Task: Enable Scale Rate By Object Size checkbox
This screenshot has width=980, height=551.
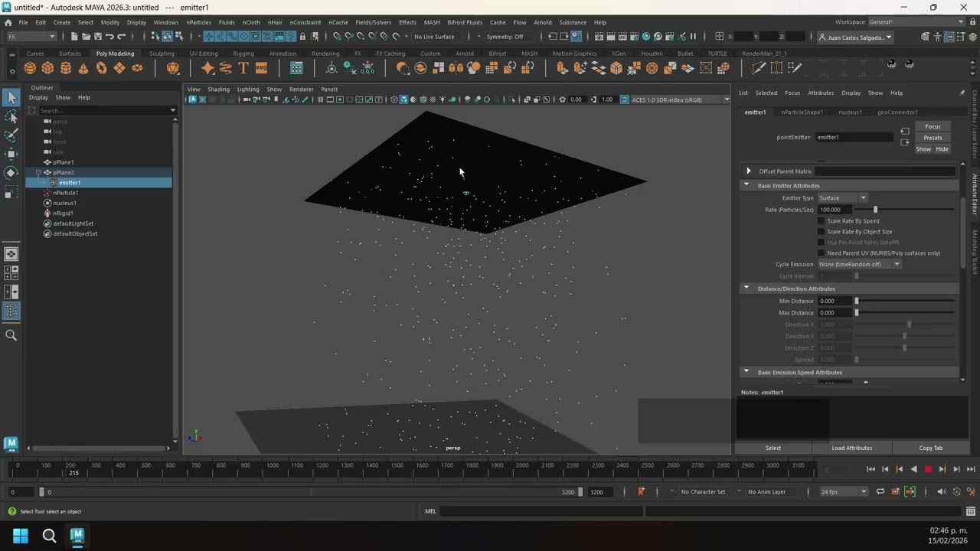Action: (822, 232)
